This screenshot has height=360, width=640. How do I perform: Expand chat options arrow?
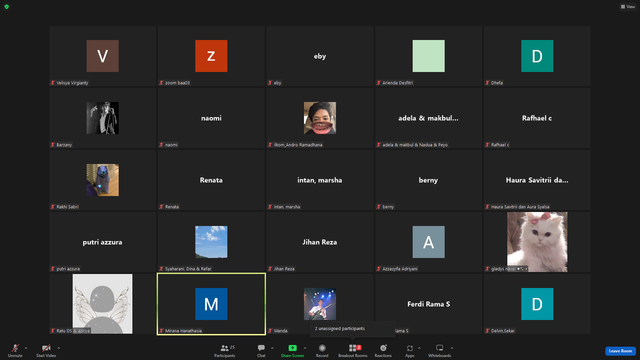click(272, 348)
